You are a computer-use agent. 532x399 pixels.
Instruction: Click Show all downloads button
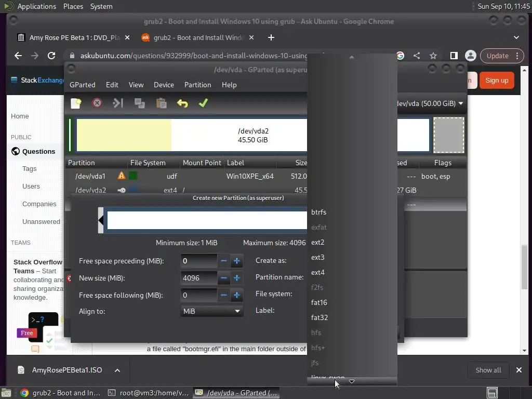488,370
